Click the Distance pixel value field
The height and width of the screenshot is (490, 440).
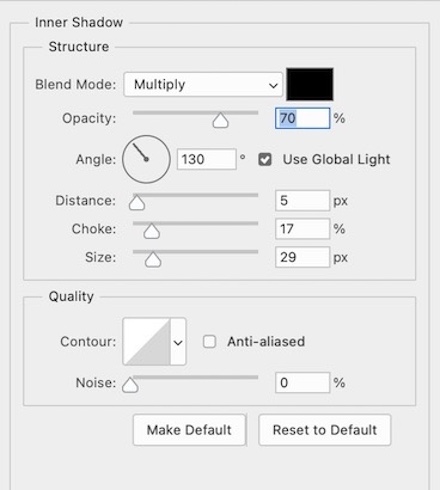coord(302,200)
